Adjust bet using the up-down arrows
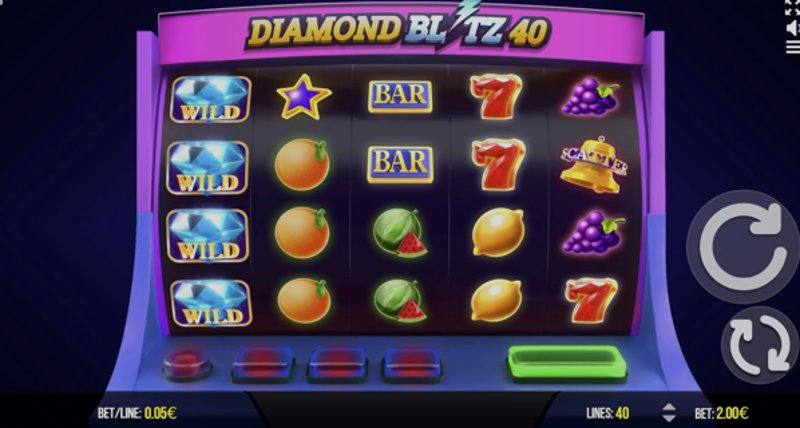 pyautogui.click(x=669, y=412)
